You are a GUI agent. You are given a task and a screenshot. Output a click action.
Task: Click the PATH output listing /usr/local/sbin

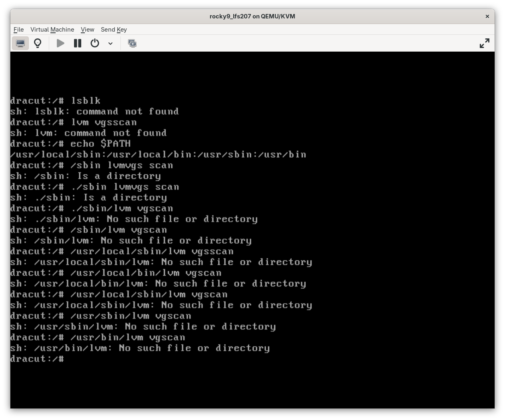click(x=158, y=154)
